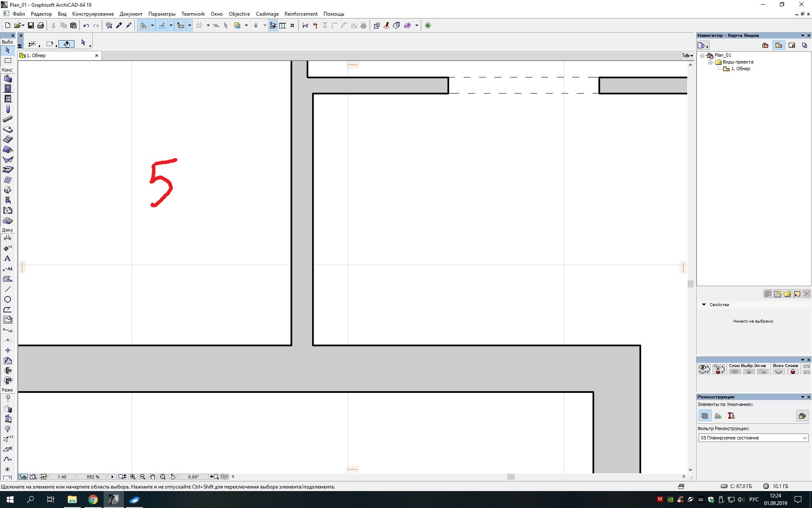This screenshot has width=812, height=508.
Task: Click the Snap/Grid toggle icon
Action: tap(199, 25)
